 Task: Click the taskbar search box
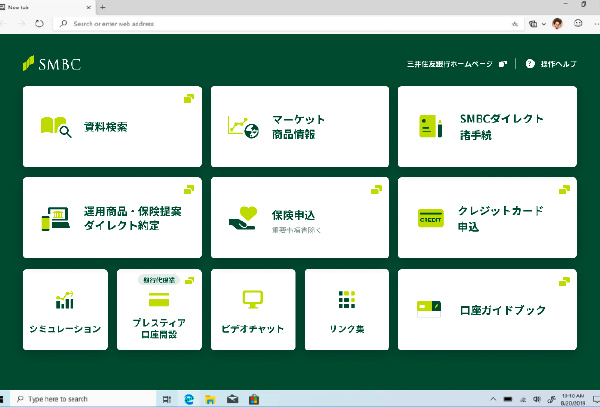83,399
